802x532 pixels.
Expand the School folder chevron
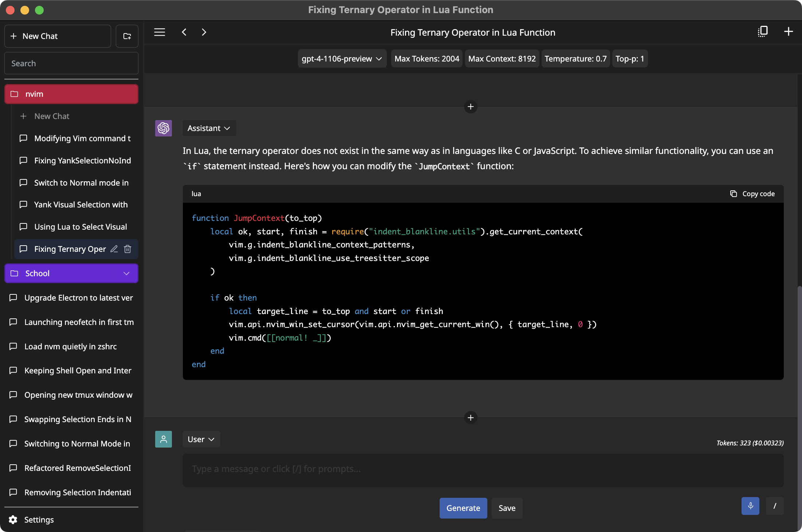(126, 273)
